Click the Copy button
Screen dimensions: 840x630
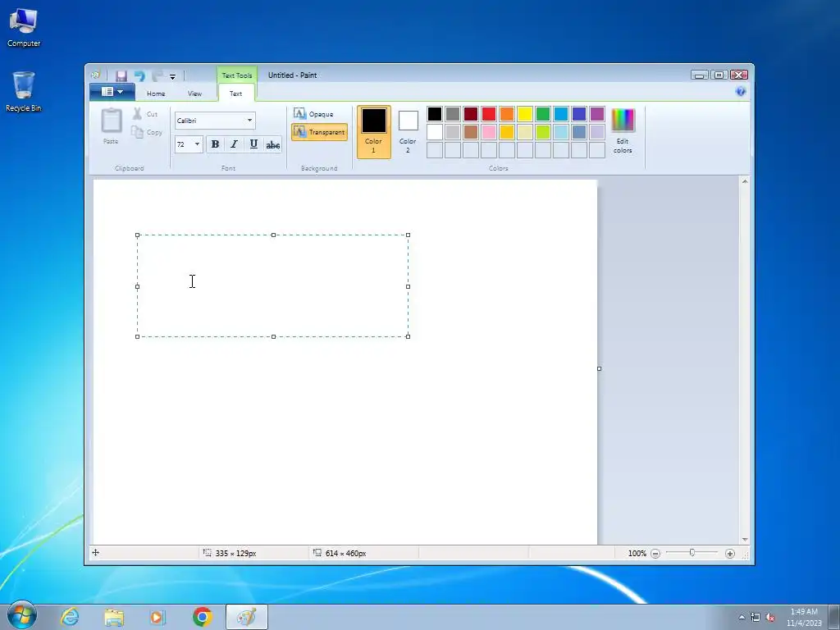pyautogui.click(x=146, y=132)
